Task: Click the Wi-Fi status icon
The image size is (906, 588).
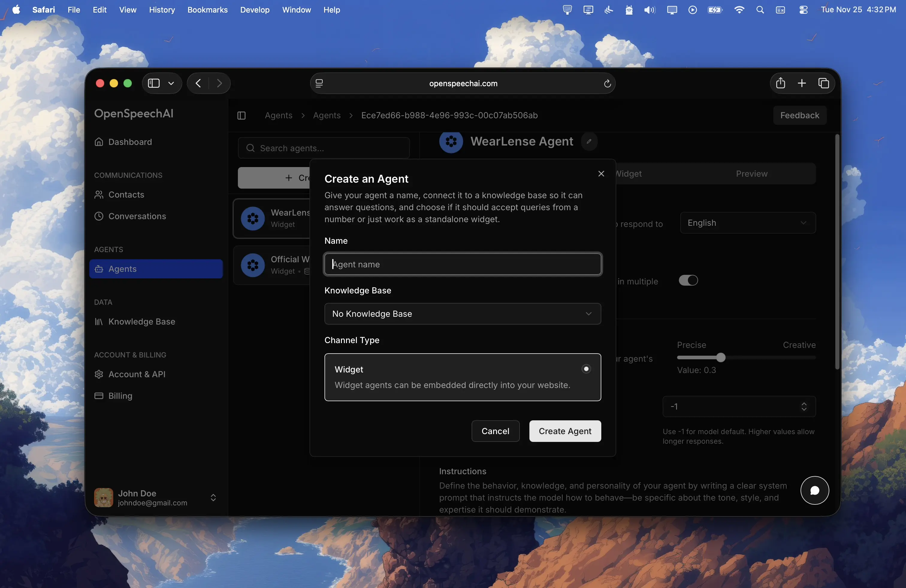Action: [x=739, y=10]
